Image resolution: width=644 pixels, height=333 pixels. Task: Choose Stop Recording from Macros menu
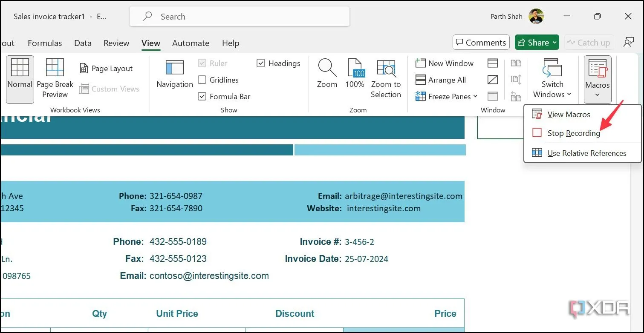click(573, 133)
